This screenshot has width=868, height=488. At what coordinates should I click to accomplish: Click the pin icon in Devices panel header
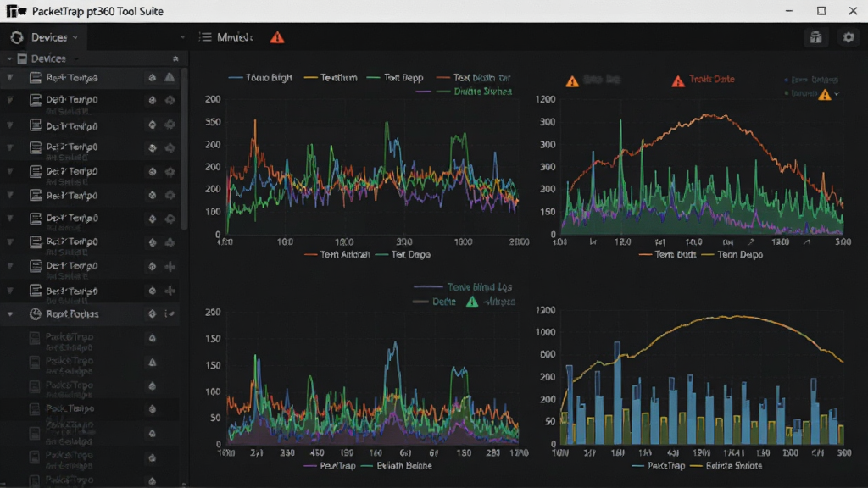click(x=175, y=58)
